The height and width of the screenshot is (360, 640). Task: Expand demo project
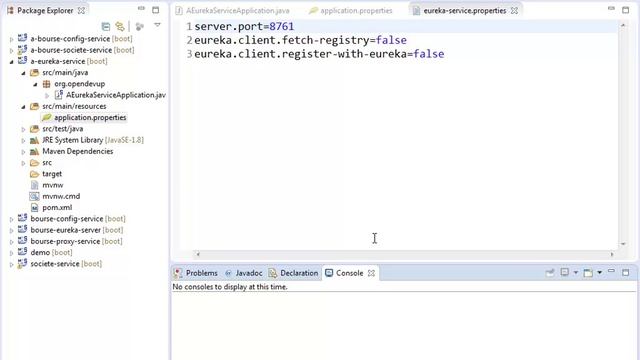11,253
